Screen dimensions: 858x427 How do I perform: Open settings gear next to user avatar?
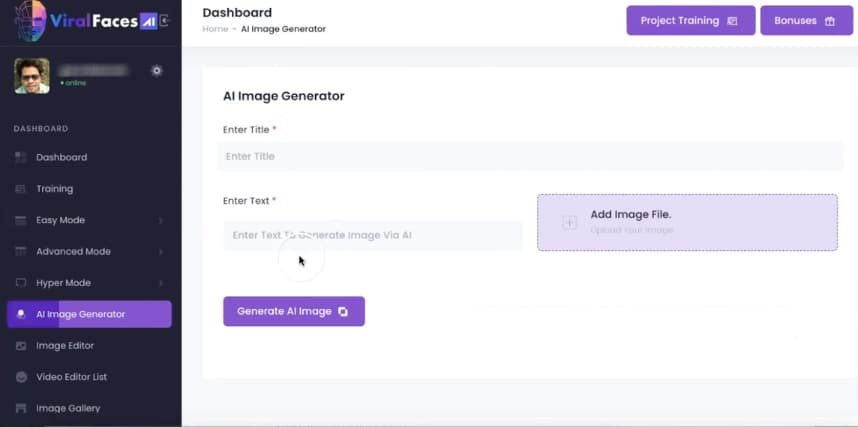[x=156, y=71]
